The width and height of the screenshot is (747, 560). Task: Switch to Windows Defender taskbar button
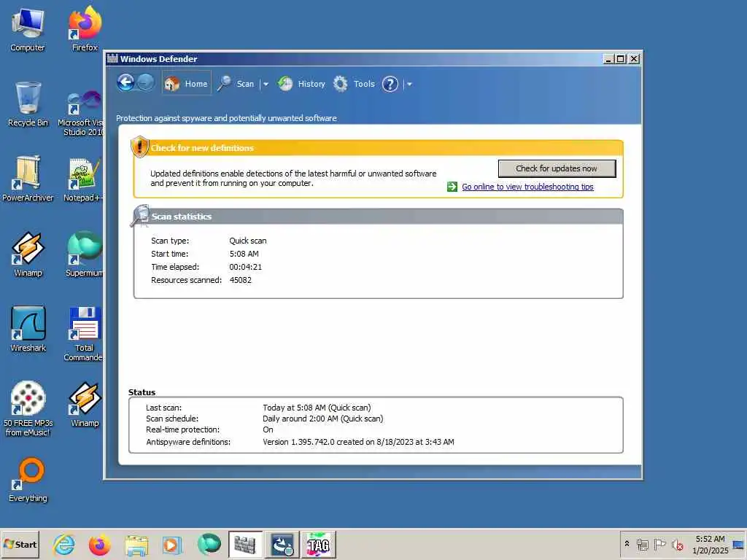tap(245, 544)
